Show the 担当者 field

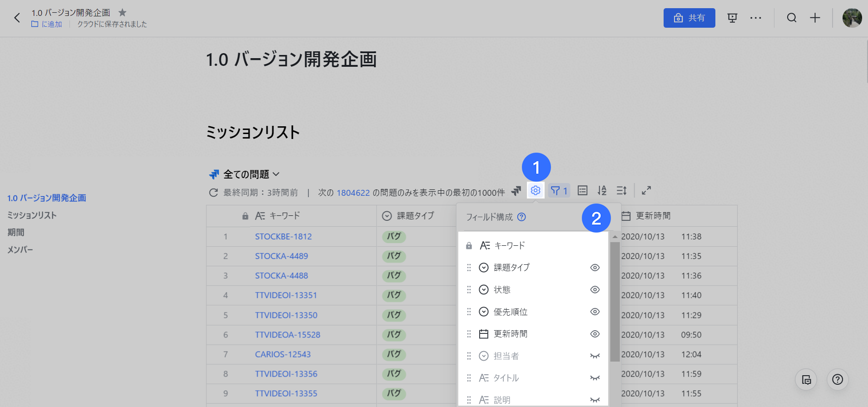click(x=595, y=356)
